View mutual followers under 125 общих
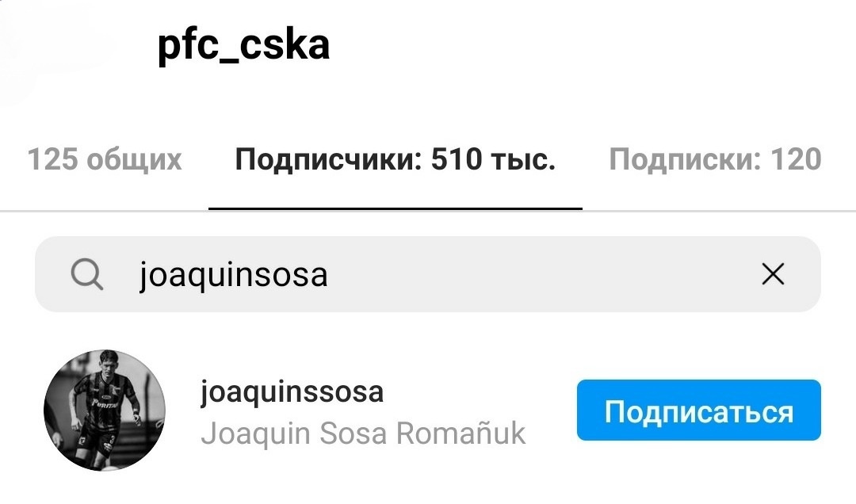Viewport: 856px width, 504px height. (x=105, y=159)
